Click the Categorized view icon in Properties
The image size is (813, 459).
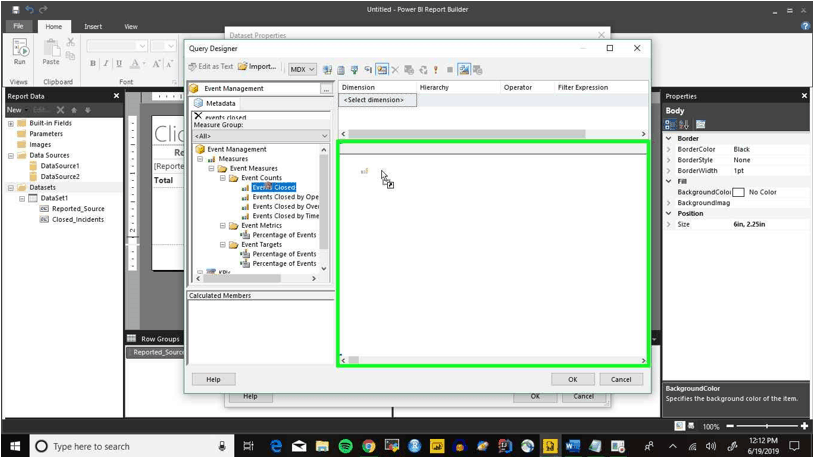670,124
